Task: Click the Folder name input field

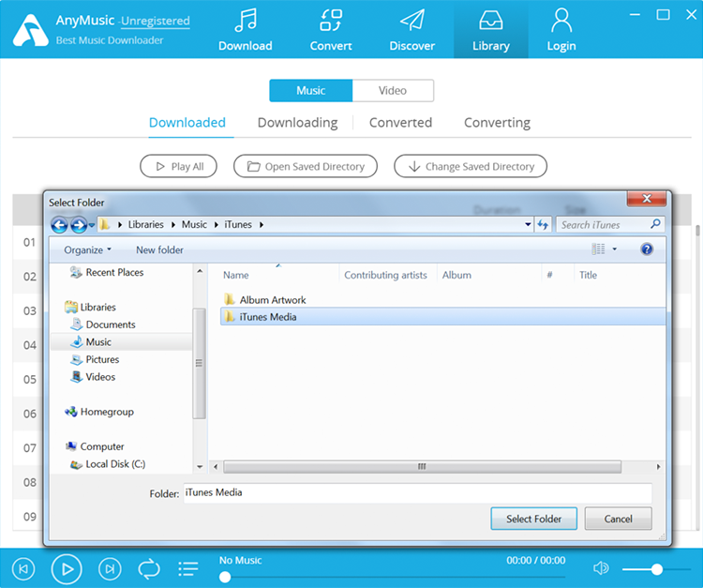Action: pos(417,493)
